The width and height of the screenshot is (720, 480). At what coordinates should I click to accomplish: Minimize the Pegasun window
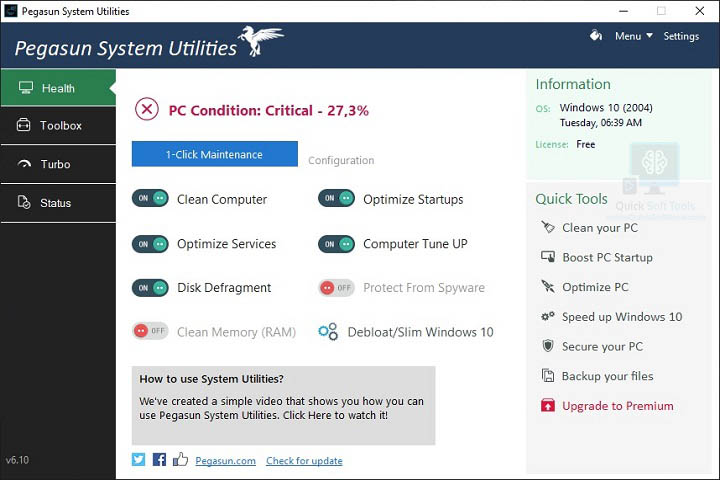tap(623, 11)
